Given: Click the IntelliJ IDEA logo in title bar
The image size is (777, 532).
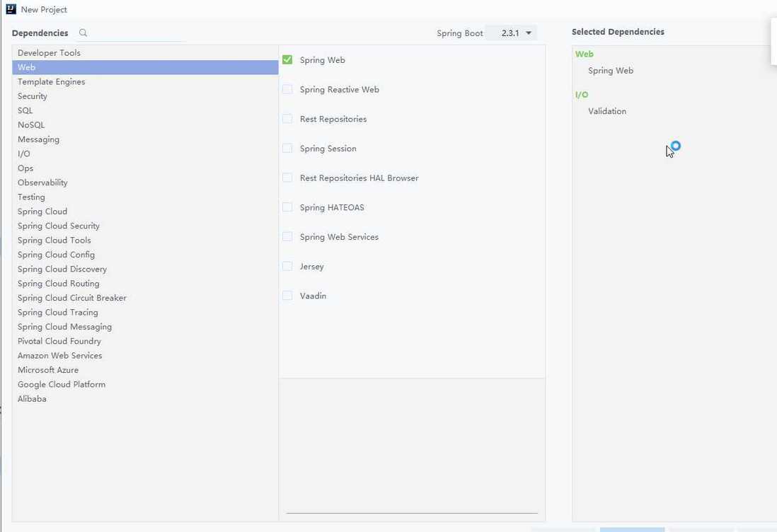Looking at the screenshot, I should pyautogui.click(x=11, y=9).
